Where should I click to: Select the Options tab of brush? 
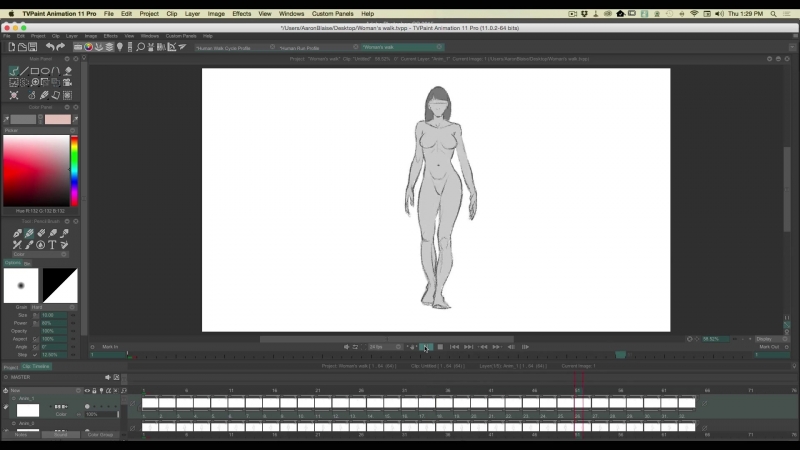pyautogui.click(x=12, y=263)
